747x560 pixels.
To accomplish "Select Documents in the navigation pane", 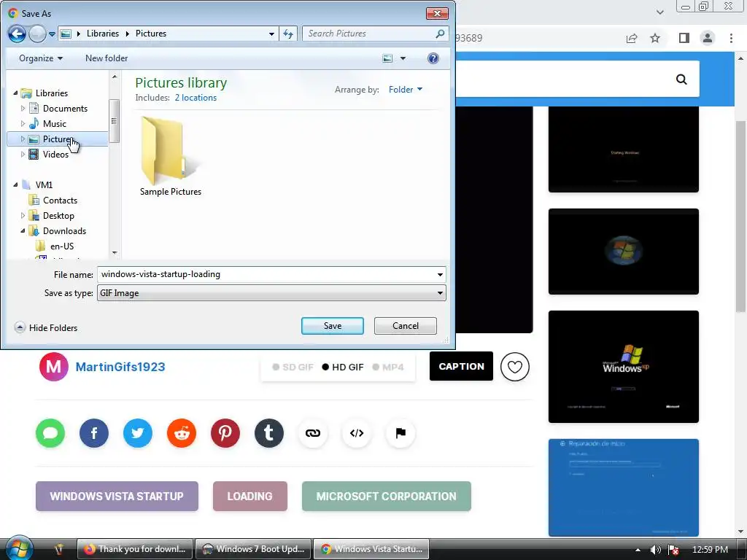I will 65,108.
